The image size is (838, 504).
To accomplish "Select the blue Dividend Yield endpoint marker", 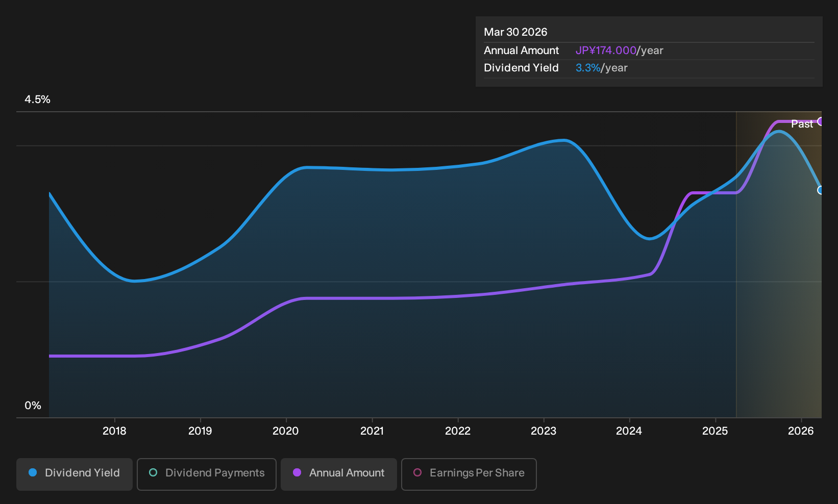I will (x=820, y=190).
